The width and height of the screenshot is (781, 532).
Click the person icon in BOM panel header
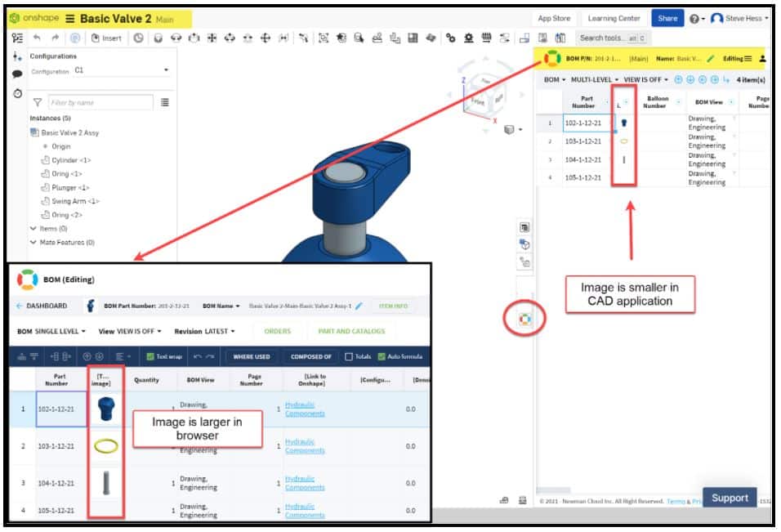pyautogui.click(x=762, y=59)
